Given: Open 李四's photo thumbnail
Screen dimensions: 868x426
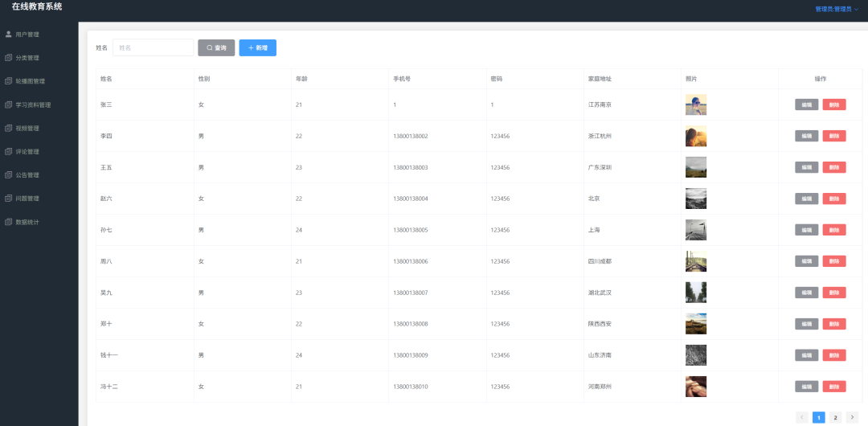Looking at the screenshot, I should click(696, 136).
